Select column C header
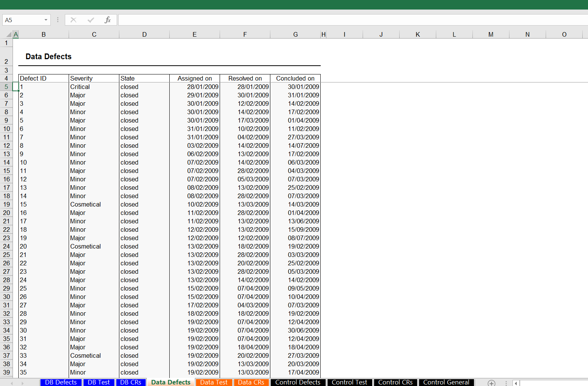 pos(94,34)
